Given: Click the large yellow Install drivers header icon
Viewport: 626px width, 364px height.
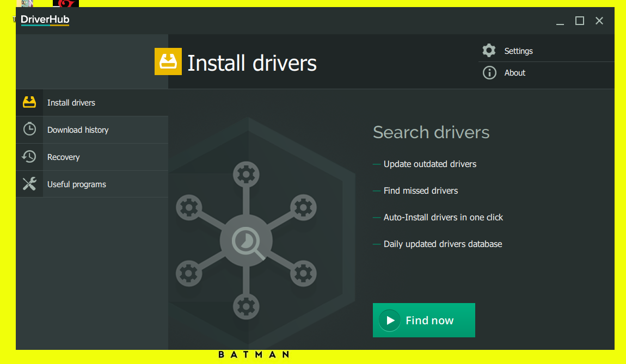Looking at the screenshot, I should click(168, 61).
